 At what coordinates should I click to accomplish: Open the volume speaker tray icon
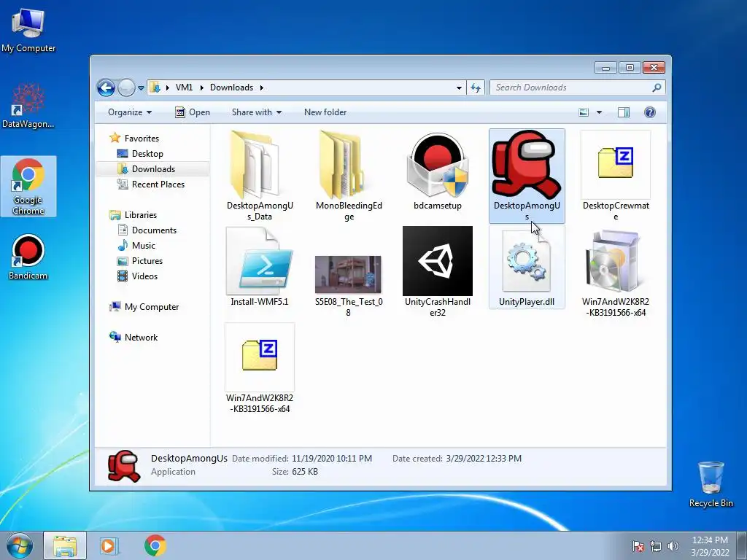tap(673, 546)
